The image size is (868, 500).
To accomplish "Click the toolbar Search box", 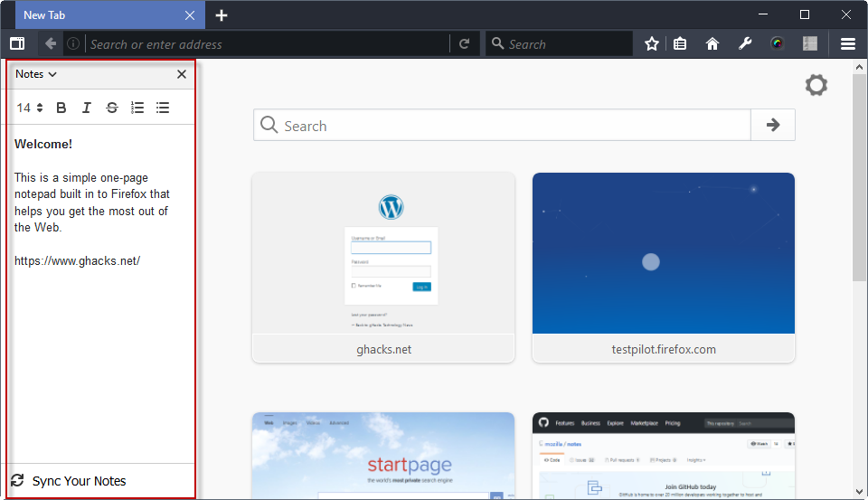I will tap(559, 43).
